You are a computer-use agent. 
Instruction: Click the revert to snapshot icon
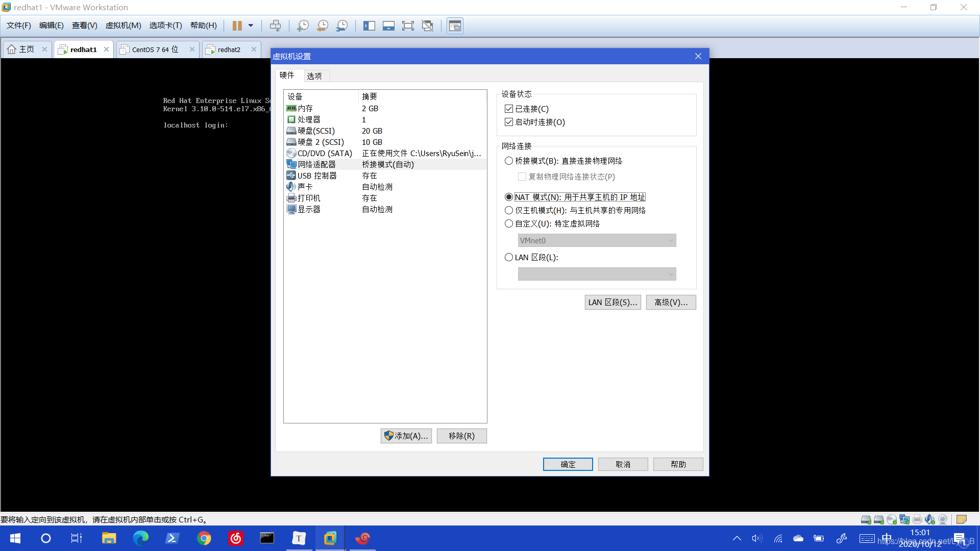(x=323, y=26)
